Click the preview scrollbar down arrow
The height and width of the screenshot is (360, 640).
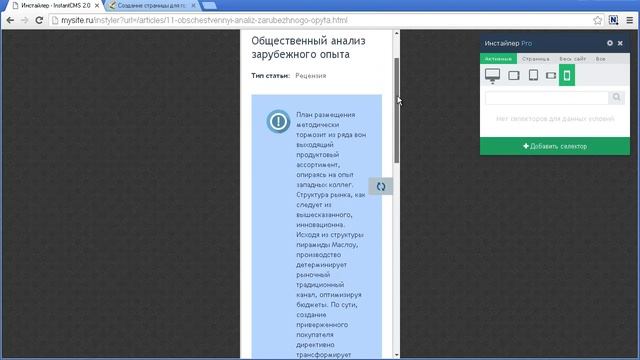coord(396,355)
